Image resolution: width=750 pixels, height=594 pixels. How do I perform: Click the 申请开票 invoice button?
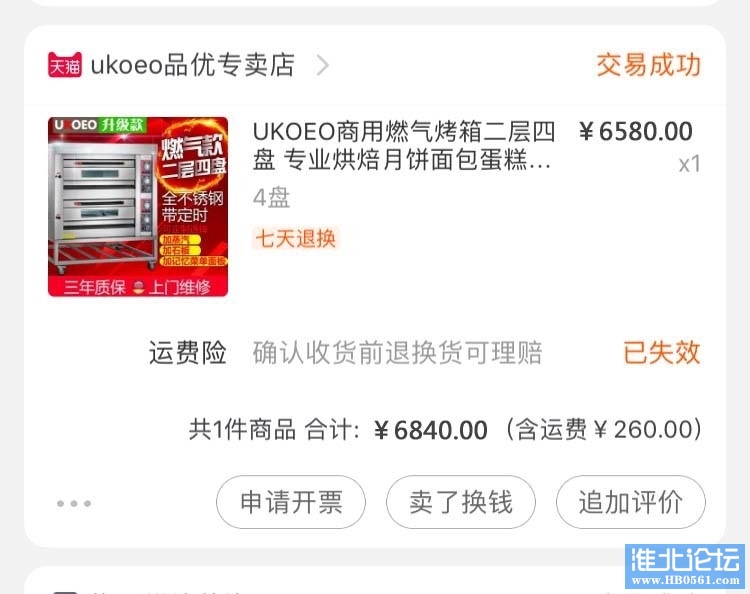point(291,502)
